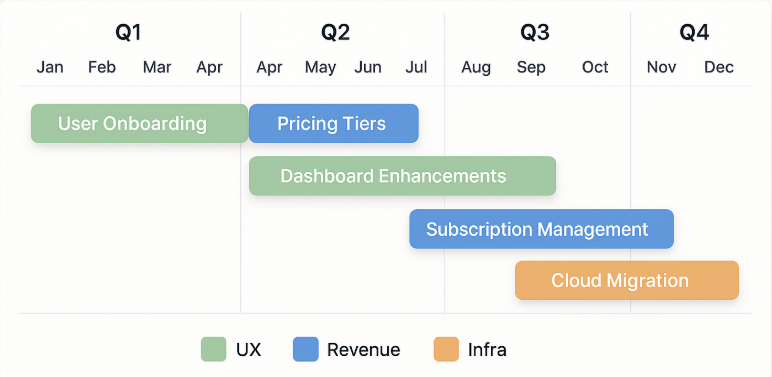Select the Q1 quarter header
This screenshot has height=377, width=772.
point(129,32)
